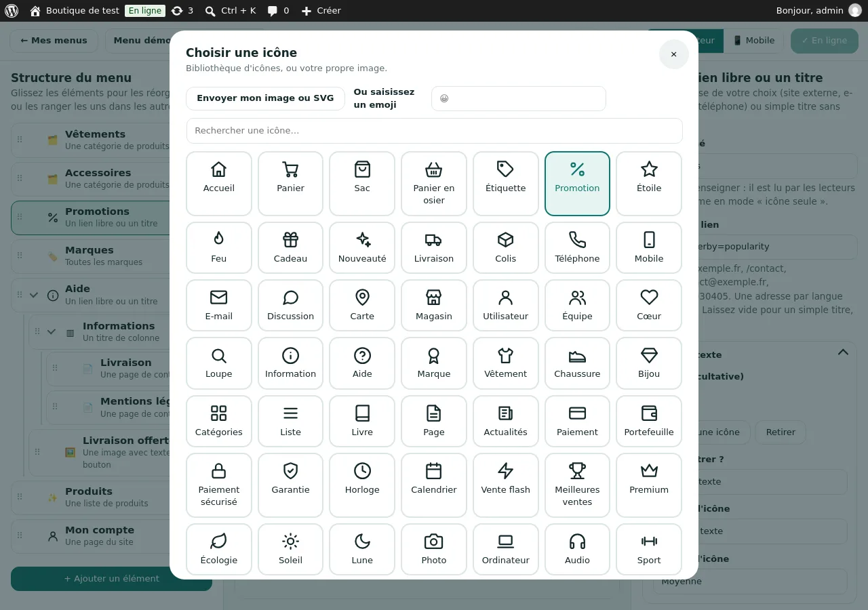Select the Photo camera icon

click(434, 550)
